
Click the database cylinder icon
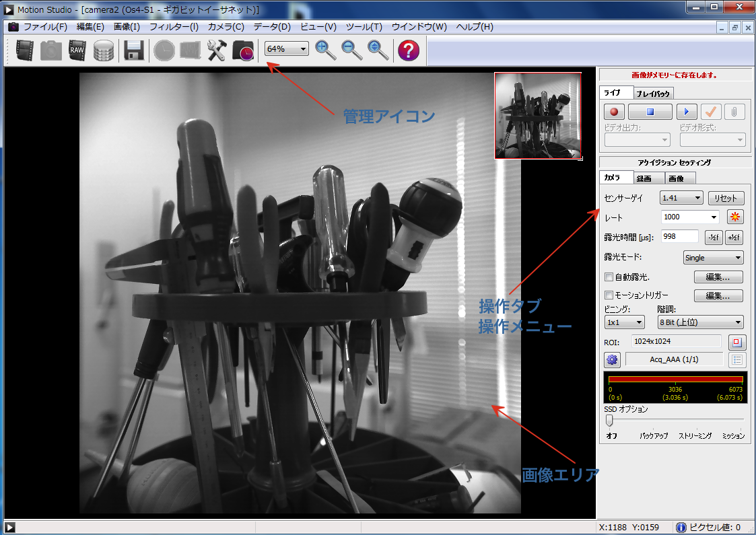tap(103, 50)
